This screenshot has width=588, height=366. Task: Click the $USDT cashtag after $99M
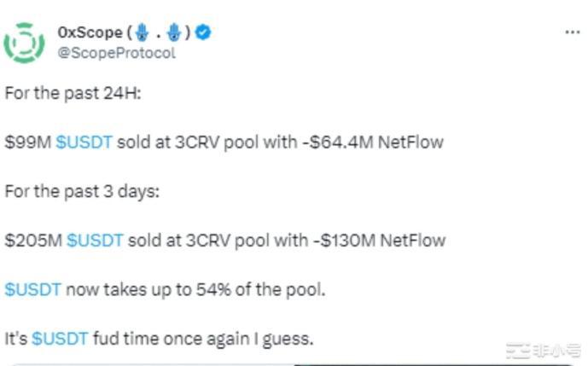click(x=84, y=142)
